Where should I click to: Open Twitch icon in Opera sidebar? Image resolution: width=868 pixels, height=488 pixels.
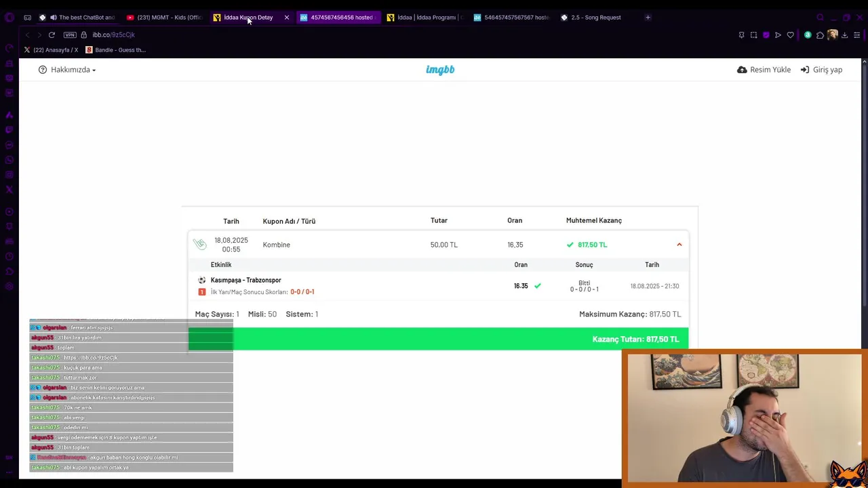[x=9, y=130]
